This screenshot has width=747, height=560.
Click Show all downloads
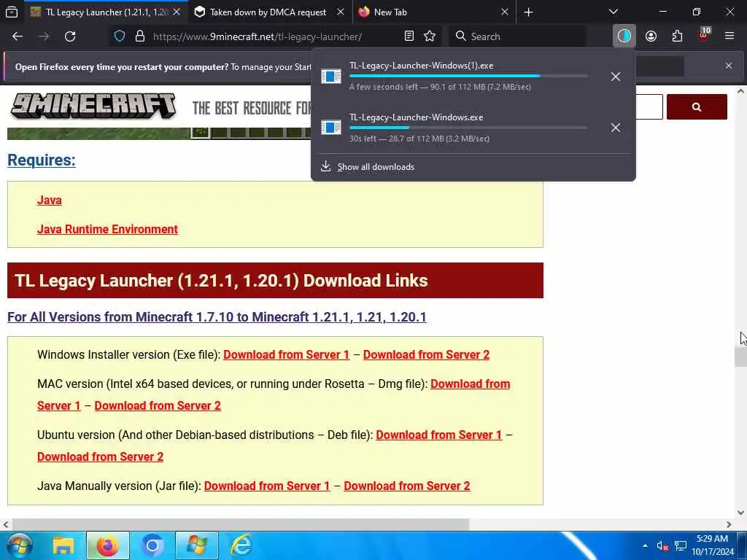376,167
